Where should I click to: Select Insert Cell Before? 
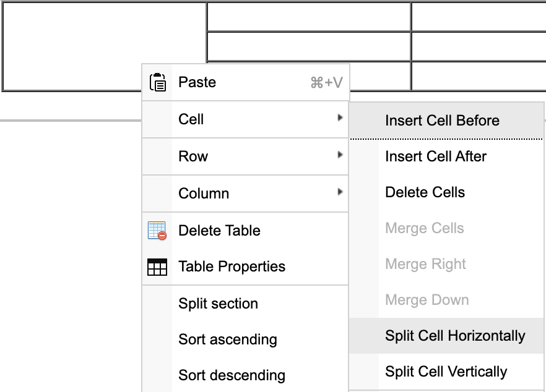(442, 121)
